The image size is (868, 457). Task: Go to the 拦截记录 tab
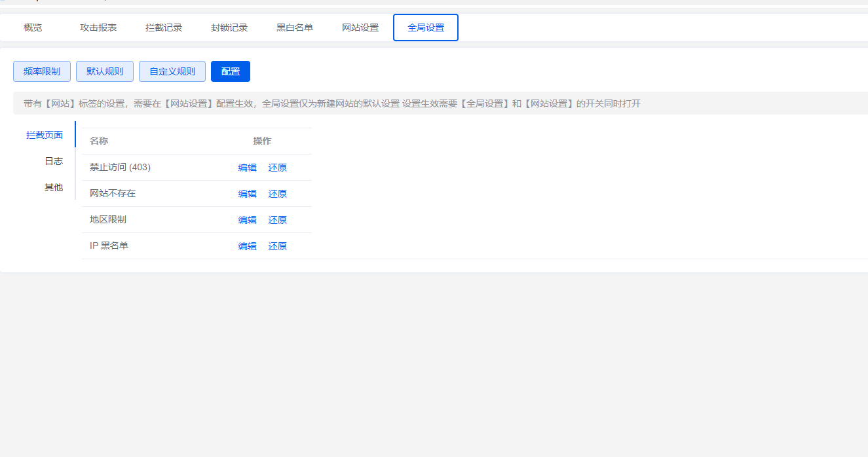(164, 27)
